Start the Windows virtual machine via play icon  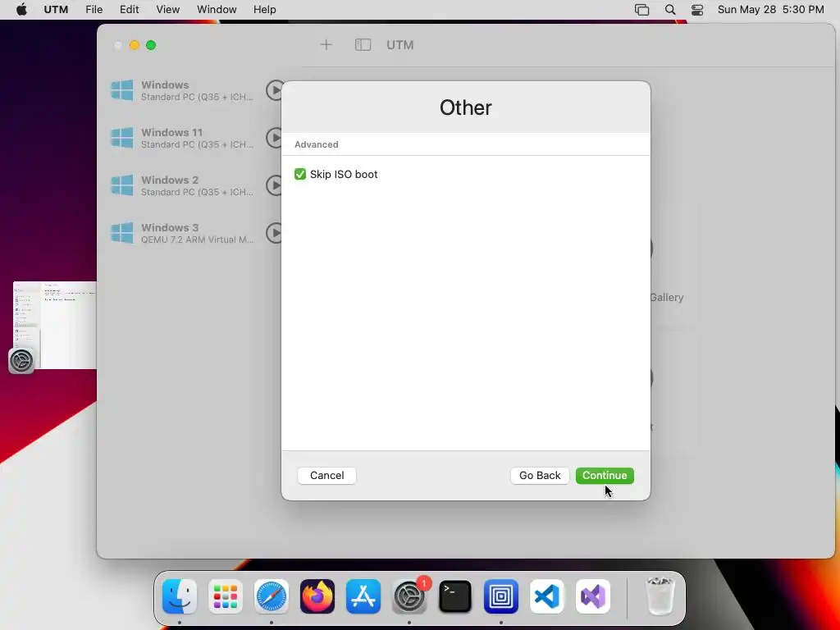pyautogui.click(x=275, y=90)
